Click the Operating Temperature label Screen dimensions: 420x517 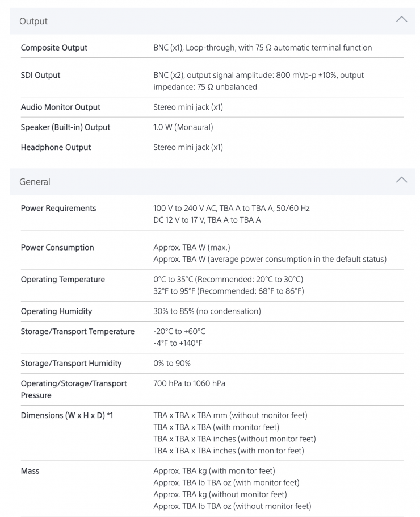coord(62,280)
